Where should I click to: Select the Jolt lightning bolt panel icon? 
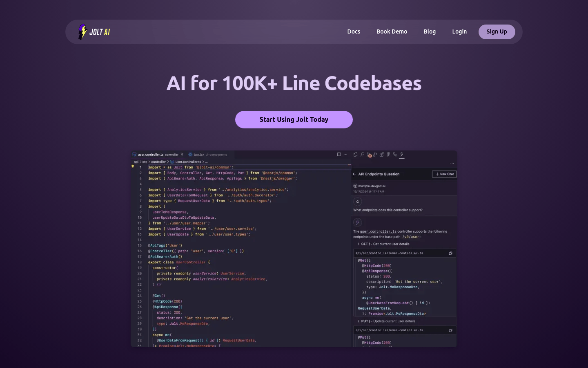[402, 155]
